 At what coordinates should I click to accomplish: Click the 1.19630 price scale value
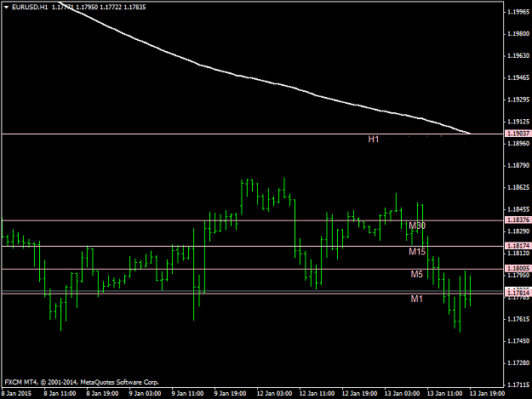tap(518, 56)
